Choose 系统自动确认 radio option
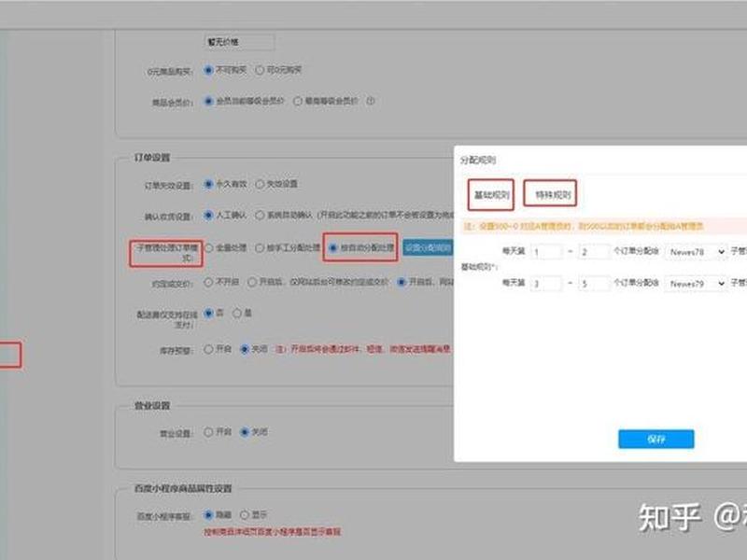This screenshot has width=747, height=560. [x=260, y=216]
